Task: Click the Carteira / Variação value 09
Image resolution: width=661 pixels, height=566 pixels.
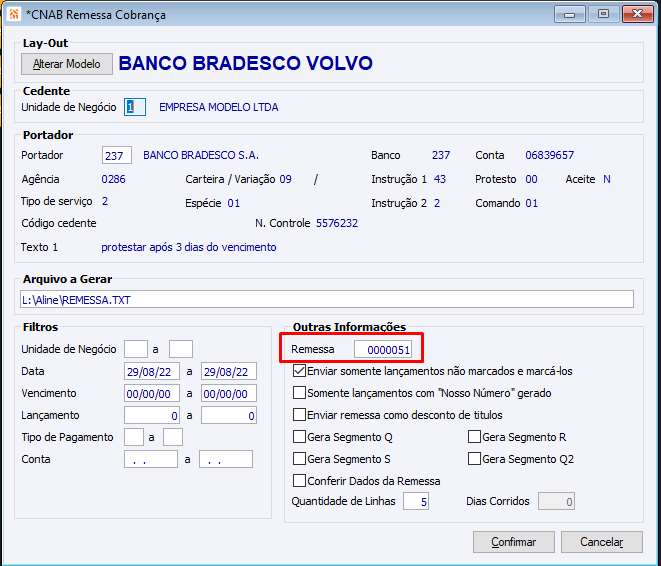Action: point(285,179)
